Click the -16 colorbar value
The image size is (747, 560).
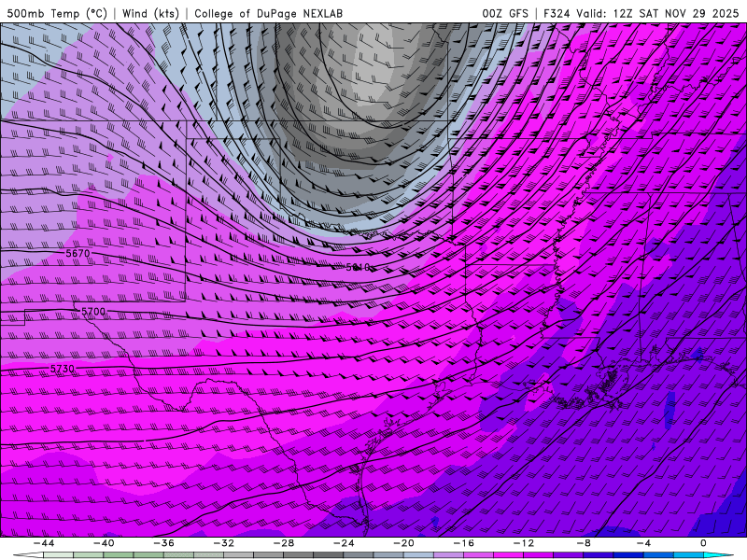click(x=463, y=543)
